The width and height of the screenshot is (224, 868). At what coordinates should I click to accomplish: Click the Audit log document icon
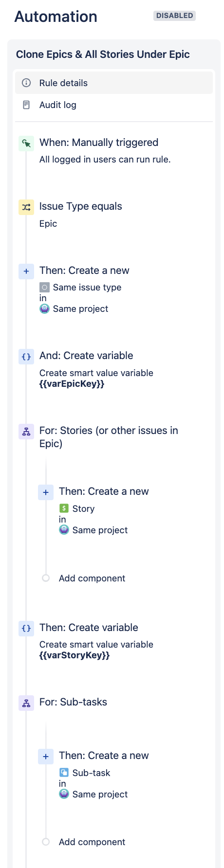(x=26, y=105)
